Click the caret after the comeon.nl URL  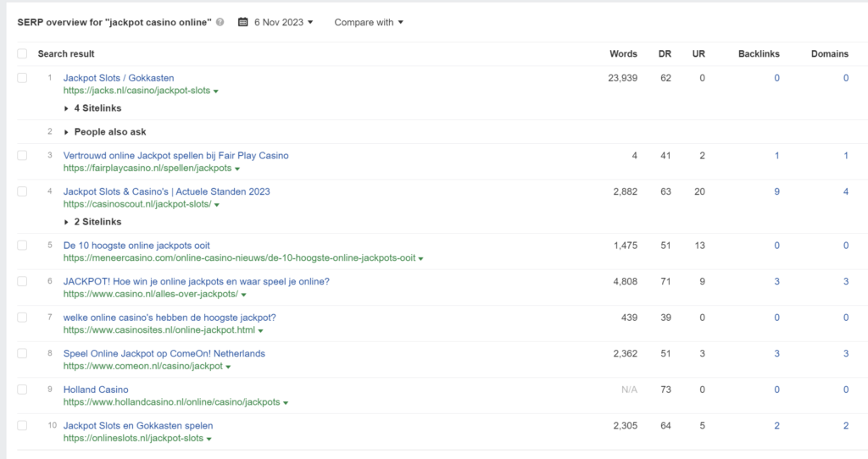pos(228,367)
